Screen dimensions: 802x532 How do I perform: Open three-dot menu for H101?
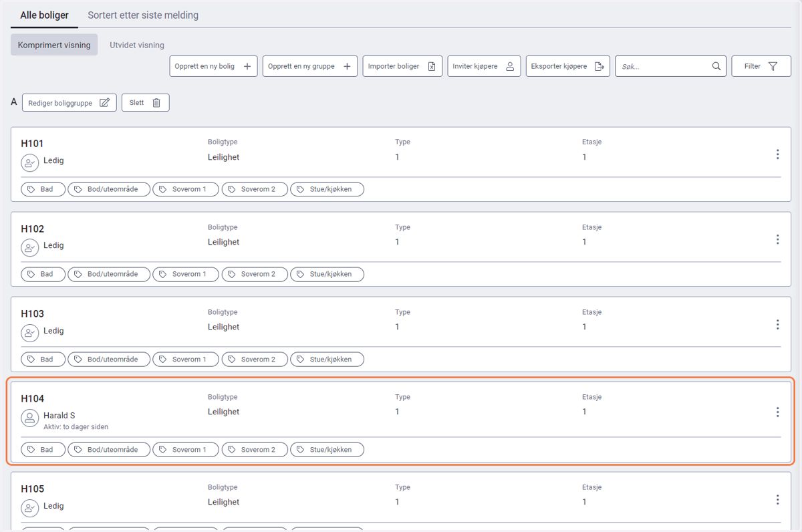[777, 154]
